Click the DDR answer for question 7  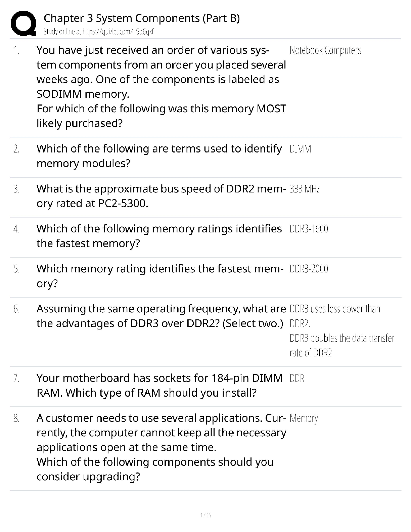[x=297, y=379]
